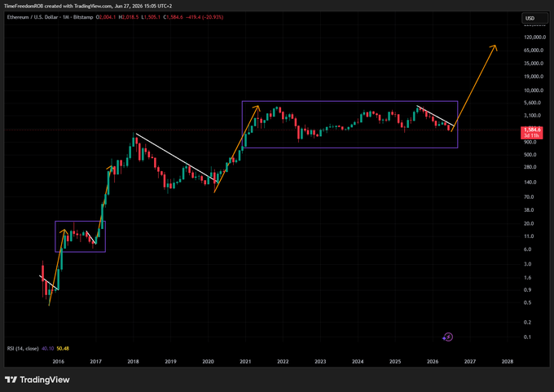Click the 2016 label on time axis
This screenshot has width=554, height=392.
point(59,362)
